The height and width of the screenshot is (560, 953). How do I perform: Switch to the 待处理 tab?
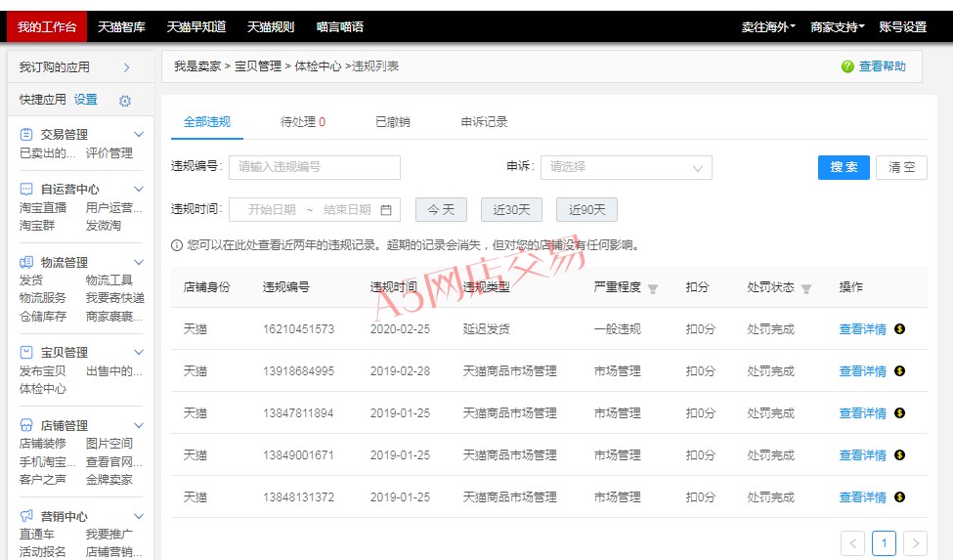point(303,122)
